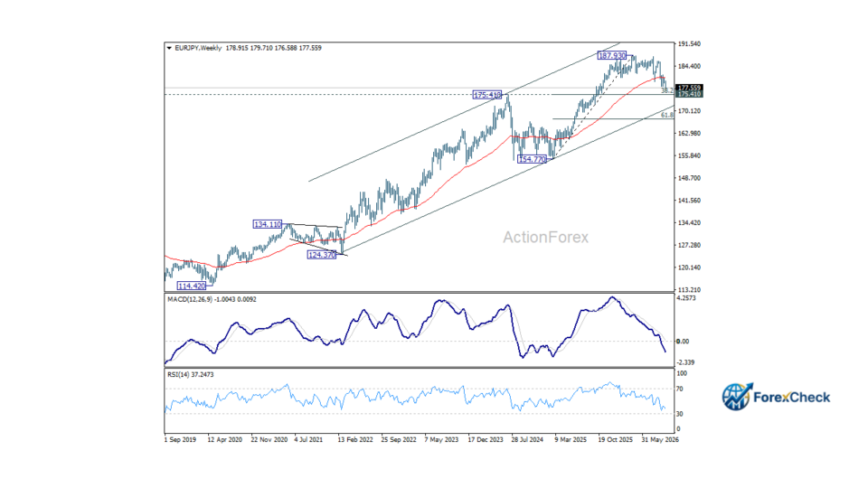The image size is (868, 488).
Task: Select the 114.420 bottom price label
Action: coord(192,286)
